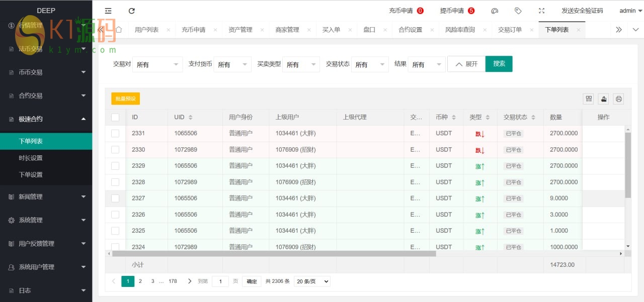
Task: Open column filter grid icon
Action: pos(589,99)
